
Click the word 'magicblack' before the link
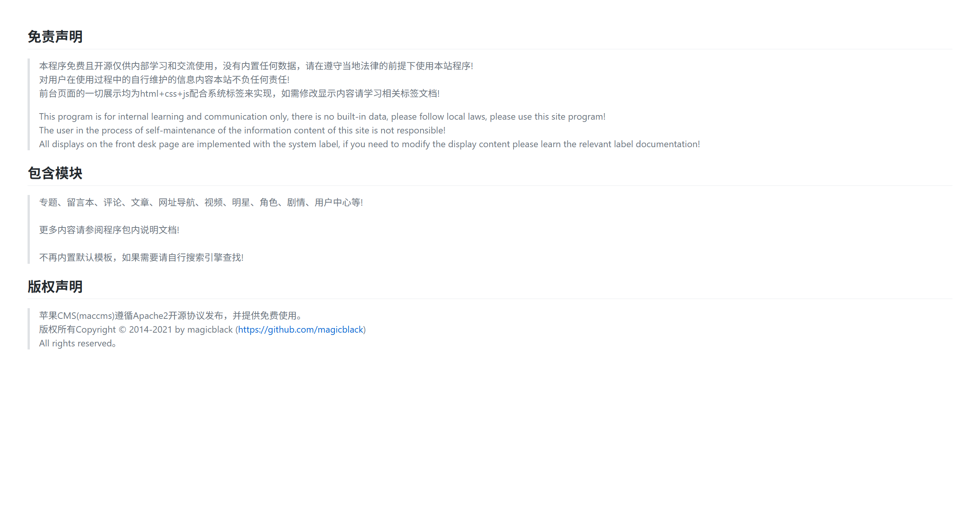point(210,330)
